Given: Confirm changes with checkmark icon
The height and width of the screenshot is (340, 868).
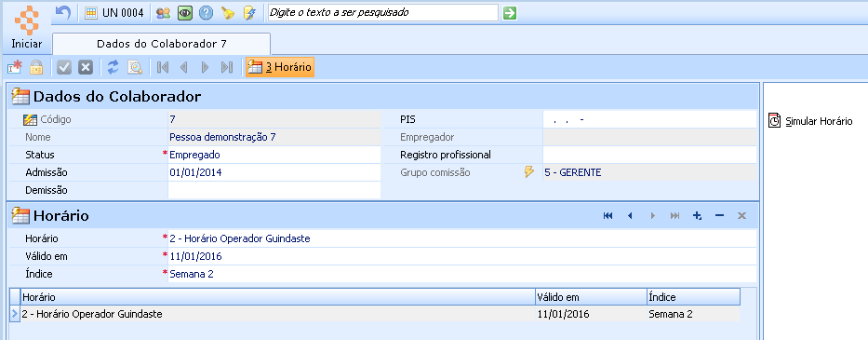Looking at the screenshot, I should pyautogui.click(x=64, y=68).
